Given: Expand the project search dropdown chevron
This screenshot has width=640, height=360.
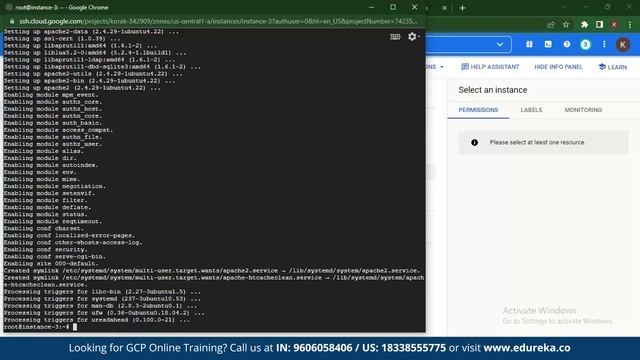Looking at the screenshot, I should (500, 44).
